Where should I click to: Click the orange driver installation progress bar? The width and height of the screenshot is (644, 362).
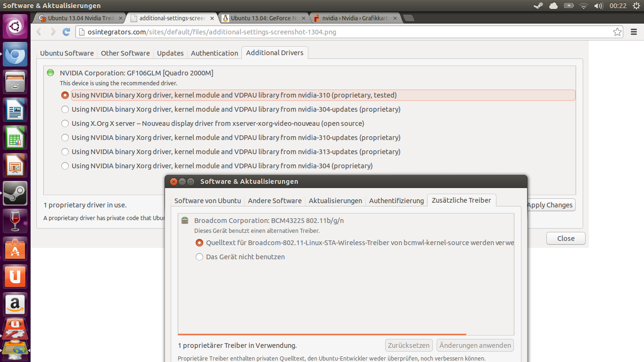[322, 334]
